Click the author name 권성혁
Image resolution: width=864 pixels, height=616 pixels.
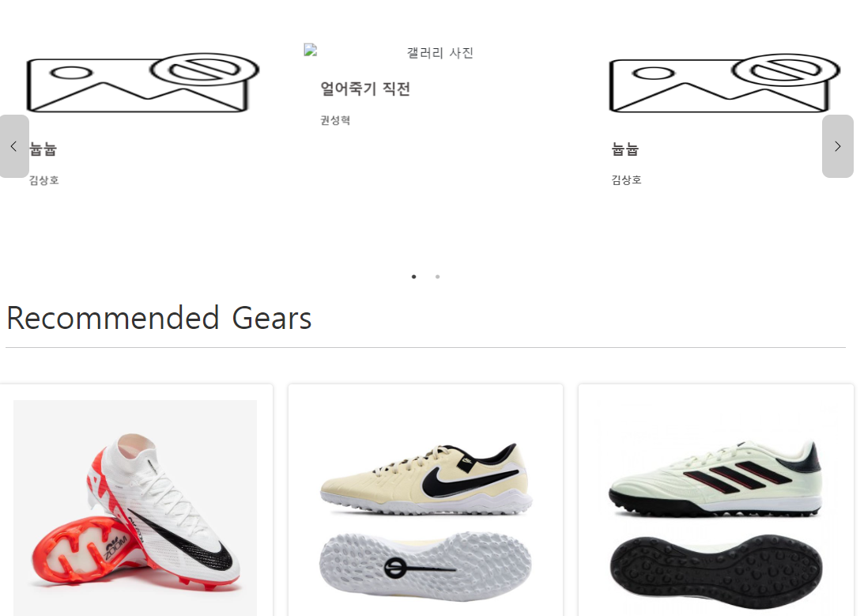(x=335, y=120)
